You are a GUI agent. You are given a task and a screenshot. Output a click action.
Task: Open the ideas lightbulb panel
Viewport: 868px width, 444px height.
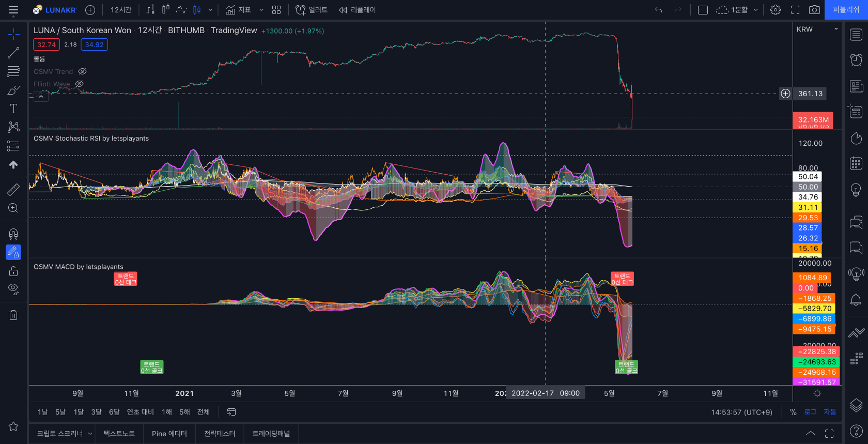856,190
